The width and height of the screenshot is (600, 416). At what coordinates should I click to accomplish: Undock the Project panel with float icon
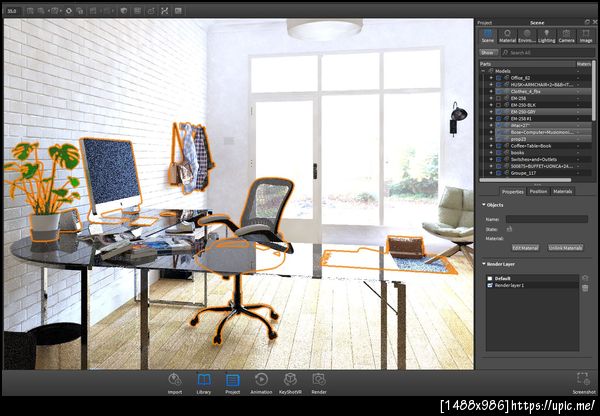587,23
